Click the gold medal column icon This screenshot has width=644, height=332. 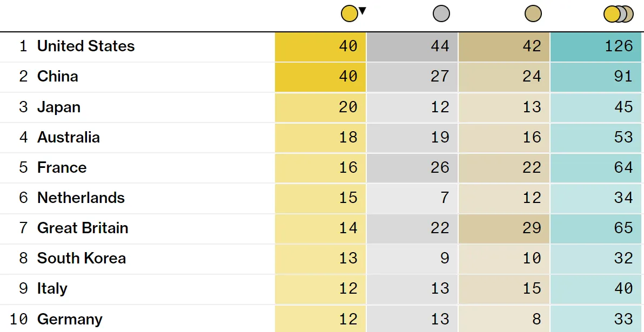[x=349, y=13]
